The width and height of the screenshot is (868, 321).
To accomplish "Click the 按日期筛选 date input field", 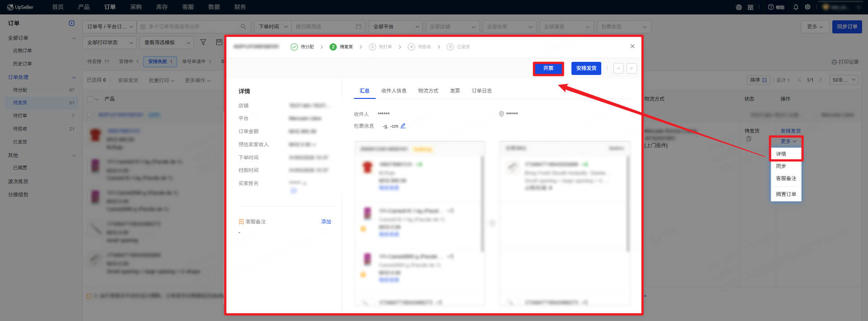I will tap(329, 27).
